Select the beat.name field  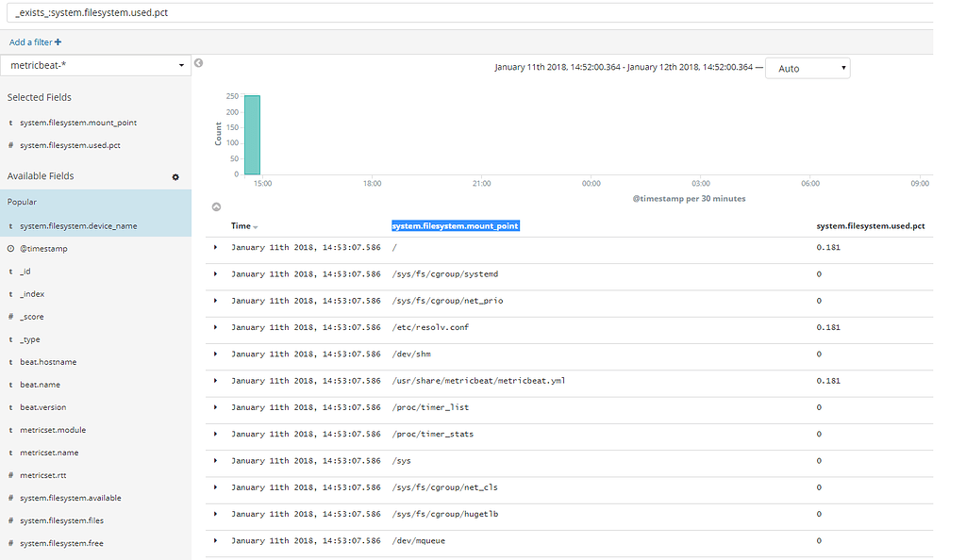pyautogui.click(x=40, y=385)
